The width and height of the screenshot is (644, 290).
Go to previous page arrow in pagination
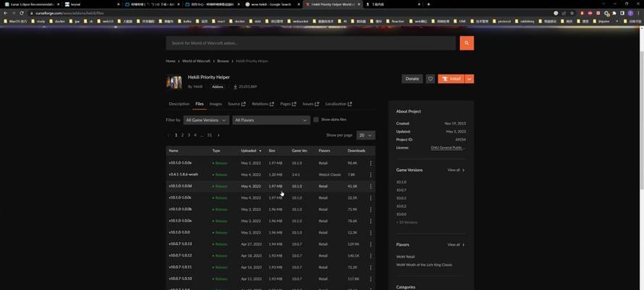(168, 135)
